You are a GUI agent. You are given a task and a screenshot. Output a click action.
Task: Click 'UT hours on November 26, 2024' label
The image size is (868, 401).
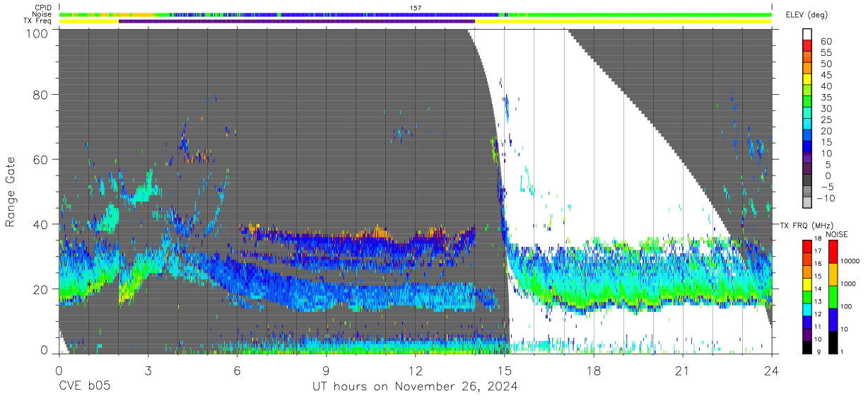[415, 387]
